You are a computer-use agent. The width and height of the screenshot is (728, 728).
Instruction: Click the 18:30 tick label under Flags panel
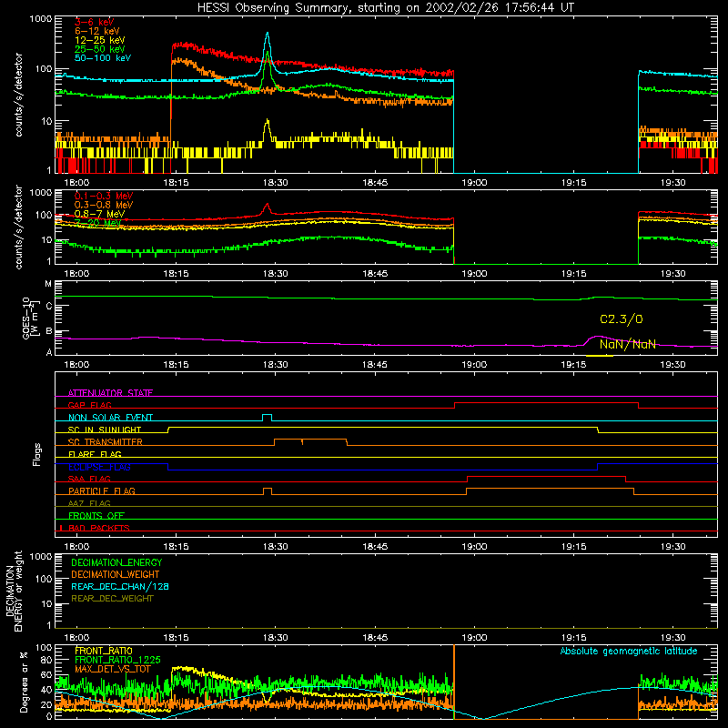pos(276,547)
